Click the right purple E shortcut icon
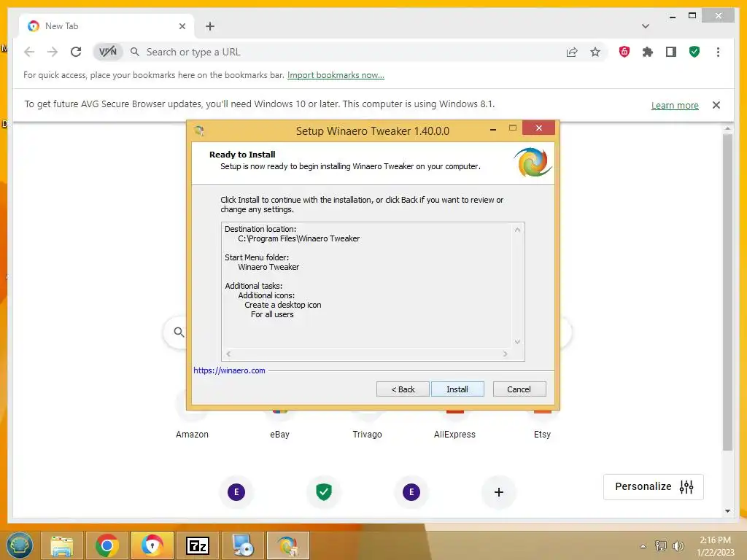This screenshot has width=747, height=560. [411, 492]
